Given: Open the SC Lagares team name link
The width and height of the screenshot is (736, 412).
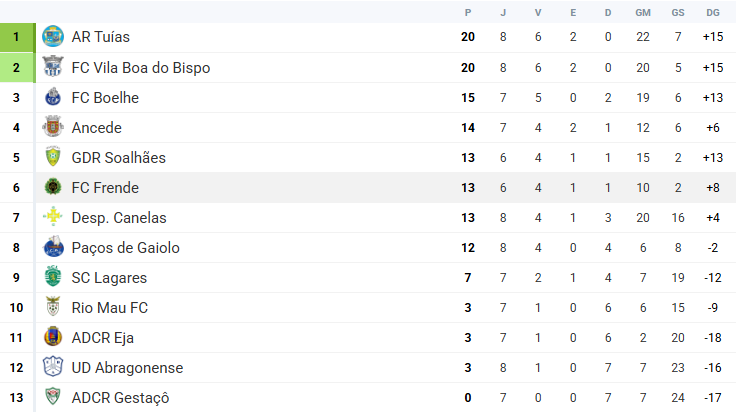Looking at the screenshot, I should coord(109,278).
